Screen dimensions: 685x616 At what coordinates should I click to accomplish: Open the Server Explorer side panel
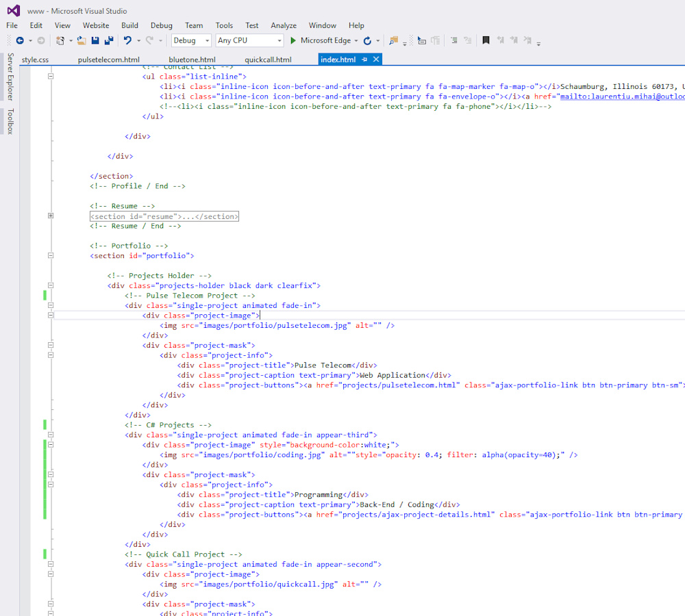[10, 77]
